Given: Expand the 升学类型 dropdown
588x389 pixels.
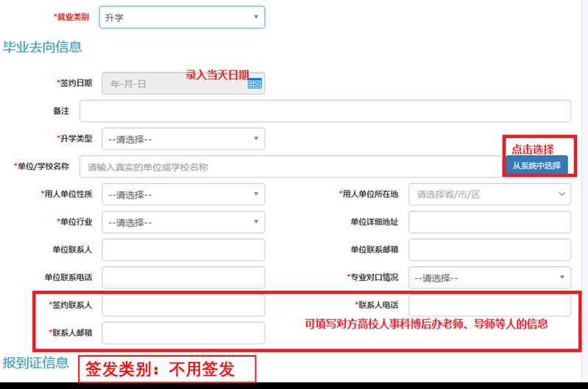Looking at the screenshot, I should pyautogui.click(x=183, y=138).
